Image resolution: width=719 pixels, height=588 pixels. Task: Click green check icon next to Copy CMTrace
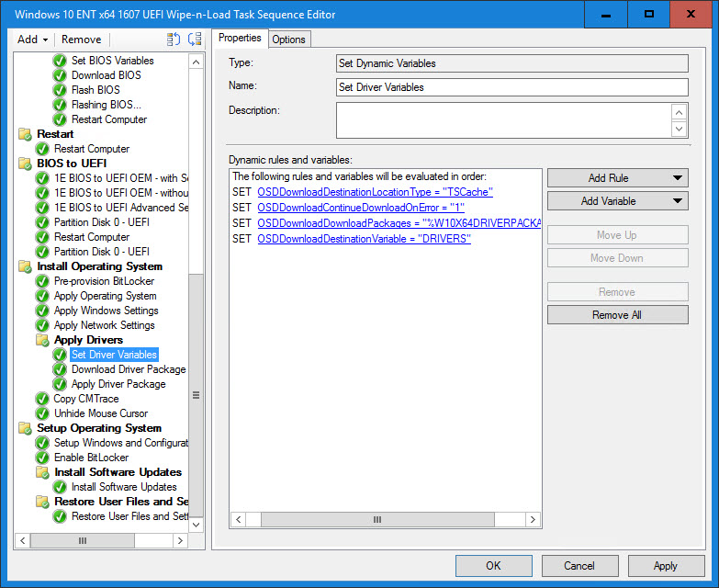[x=42, y=399]
